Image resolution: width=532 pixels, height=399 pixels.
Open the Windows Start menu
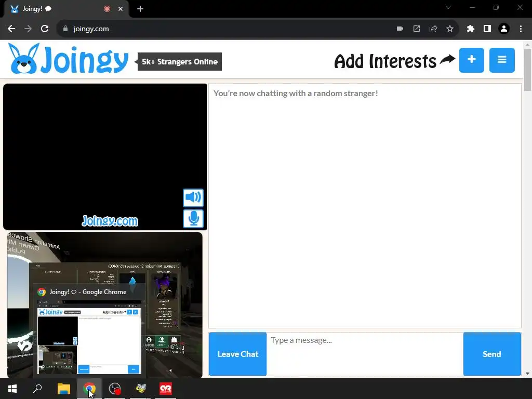pyautogui.click(x=12, y=389)
